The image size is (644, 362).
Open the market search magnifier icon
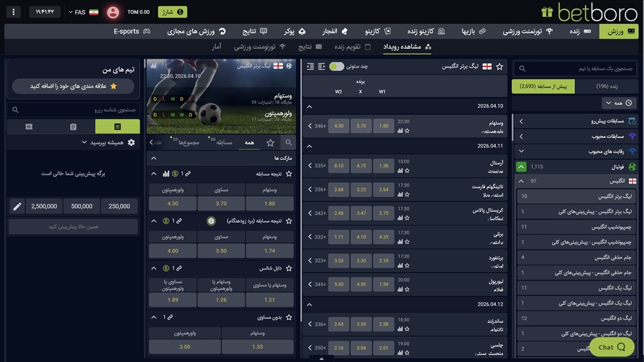(x=289, y=142)
